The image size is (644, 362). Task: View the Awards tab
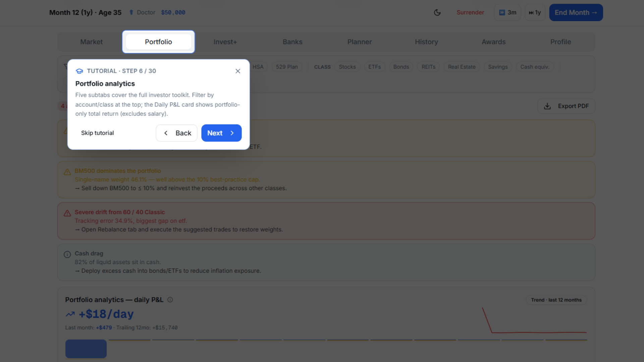(493, 42)
